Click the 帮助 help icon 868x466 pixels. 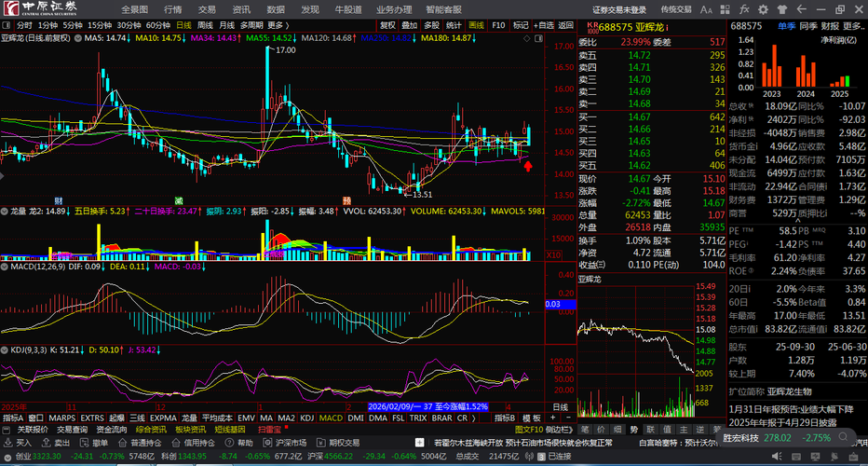[x=230, y=443]
